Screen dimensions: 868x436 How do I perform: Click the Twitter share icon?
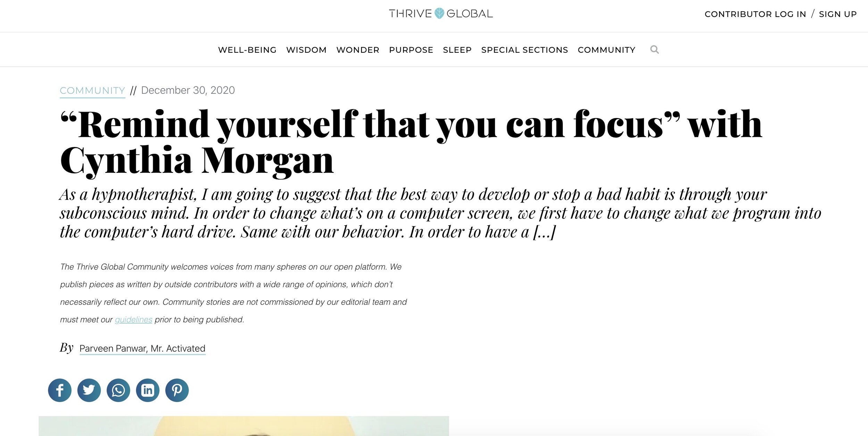[x=89, y=389]
